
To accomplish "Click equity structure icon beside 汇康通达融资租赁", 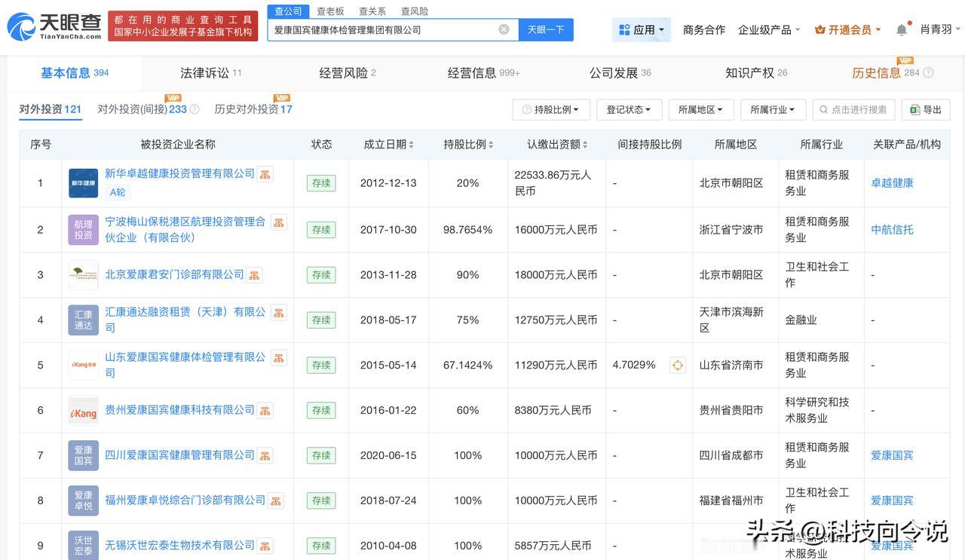I will [278, 312].
